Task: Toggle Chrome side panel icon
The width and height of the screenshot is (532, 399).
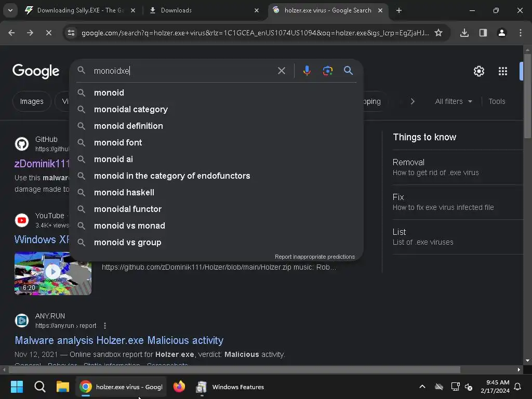Action: point(483,33)
